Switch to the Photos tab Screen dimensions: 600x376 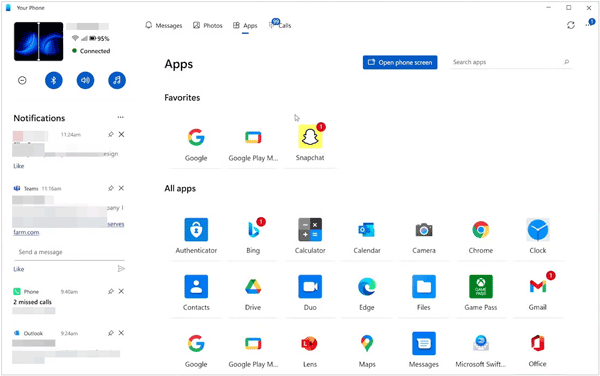(207, 26)
